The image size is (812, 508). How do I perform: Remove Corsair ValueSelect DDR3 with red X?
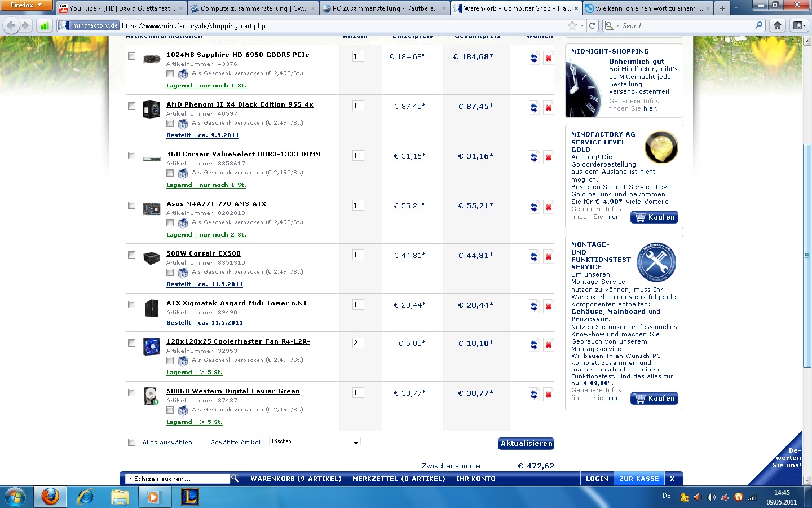pyautogui.click(x=549, y=157)
